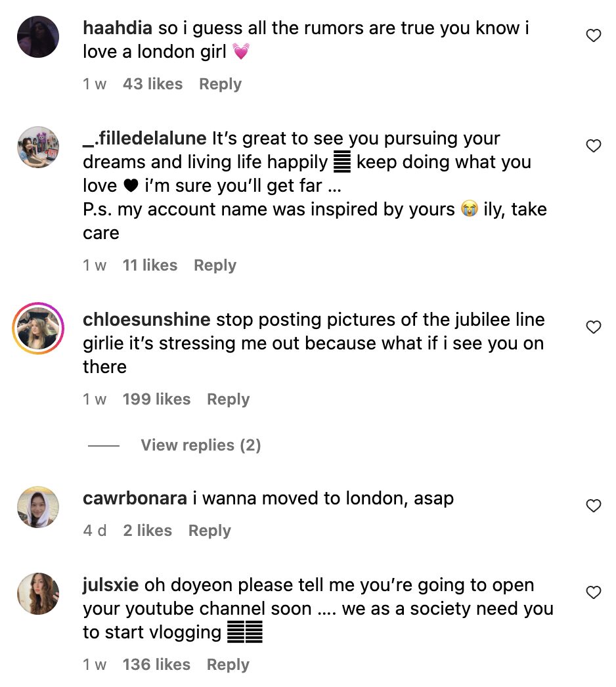Screen dimensions: 616x687
Task: Tap the heart on chloesunshine's comment
Action: click(x=593, y=327)
